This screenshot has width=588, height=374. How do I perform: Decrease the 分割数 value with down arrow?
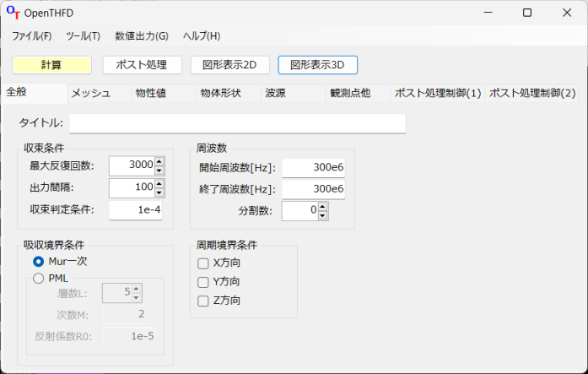(x=322, y=214)
